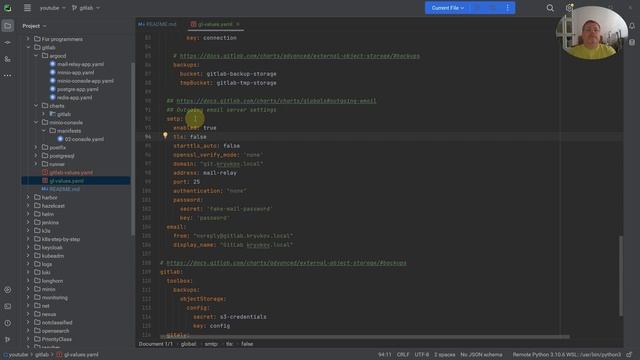Open the Services tool window icon

pyautogui.click(x=8, y=290)
